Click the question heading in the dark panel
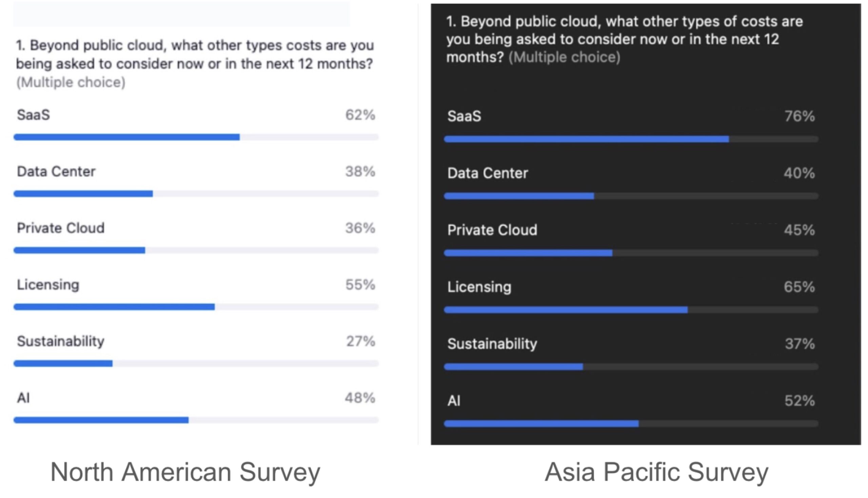This screenshot has height=498, width=868. [x=624, y=39]
